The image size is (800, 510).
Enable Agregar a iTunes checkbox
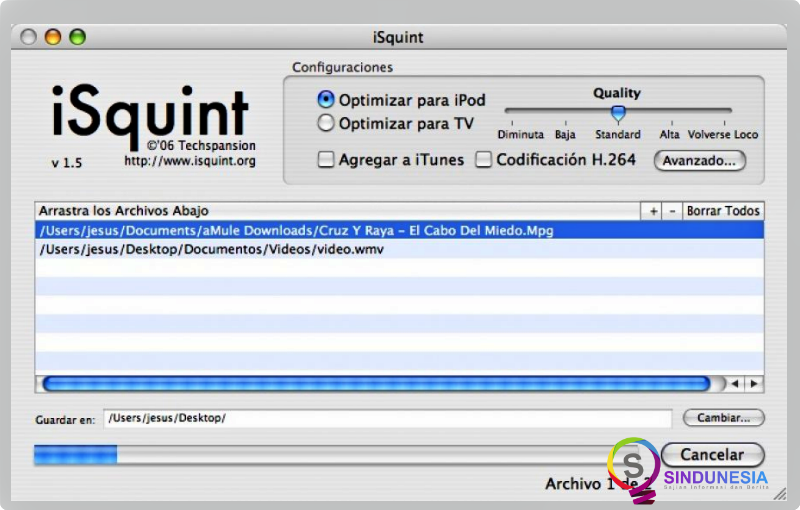click(326, 160)
